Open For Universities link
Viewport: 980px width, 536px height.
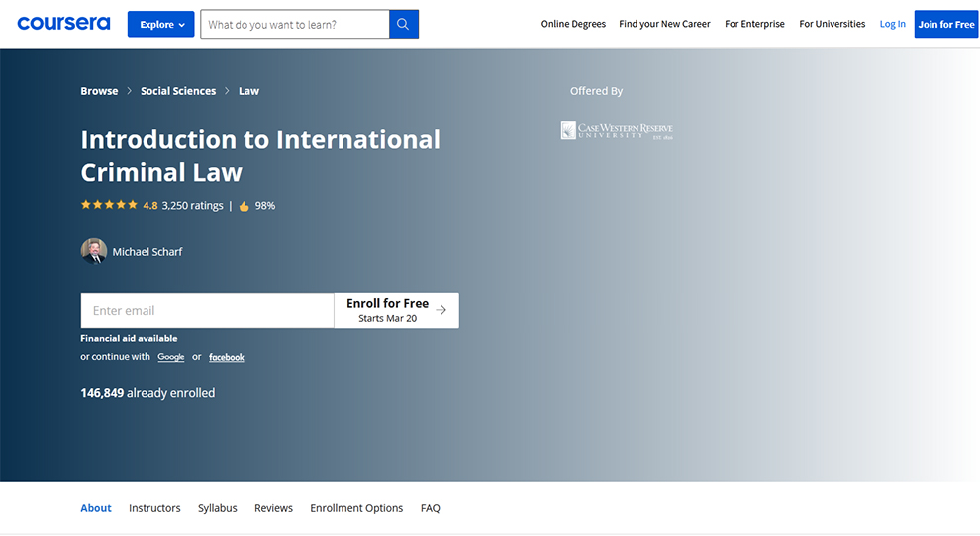click(x=832, y=24)
